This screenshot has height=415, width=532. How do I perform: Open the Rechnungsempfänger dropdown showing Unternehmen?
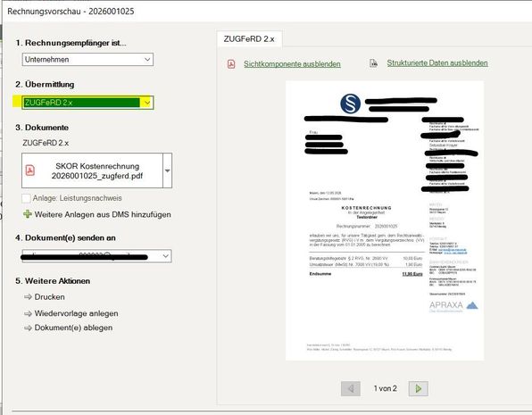click(x=87, y=60)
